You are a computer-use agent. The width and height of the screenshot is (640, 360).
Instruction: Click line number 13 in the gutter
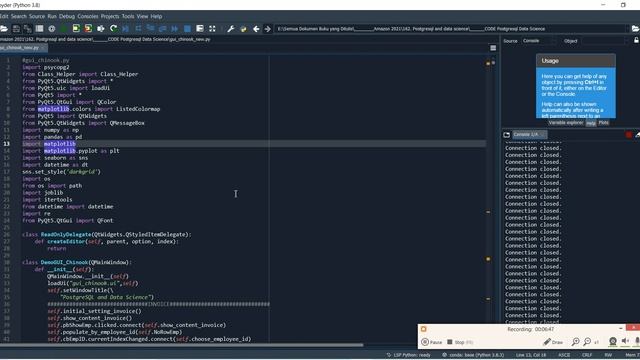point(7,144)
